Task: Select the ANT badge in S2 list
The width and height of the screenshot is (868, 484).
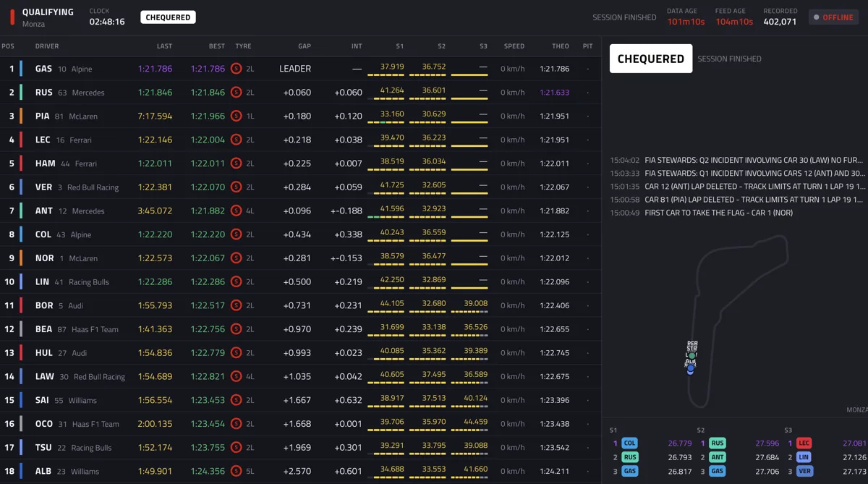Action: point(717,457)
